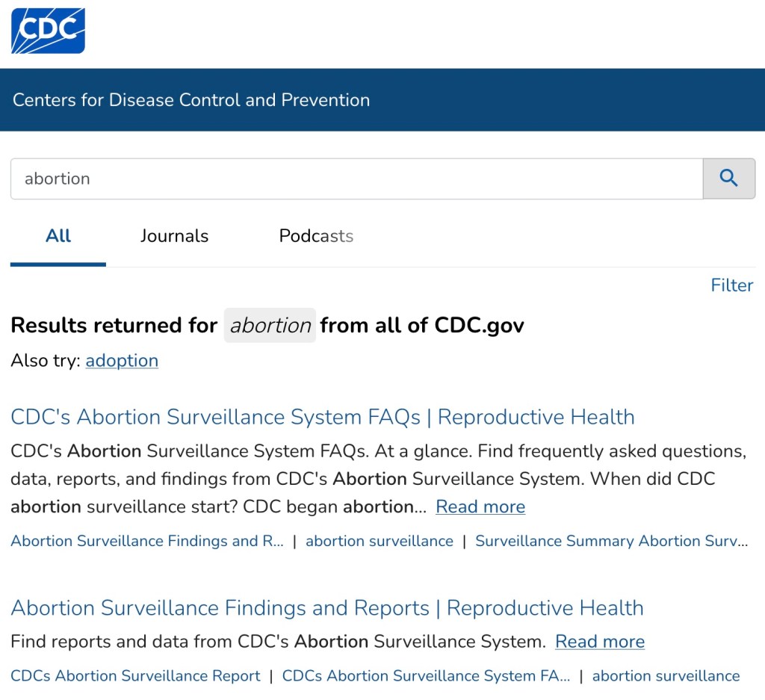Select the Podcasts tab
Viewport: 765px width, 700px height.
coord(316,236)
